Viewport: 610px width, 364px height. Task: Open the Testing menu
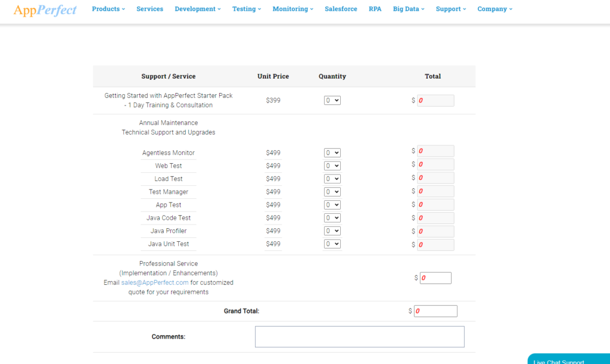247,9
